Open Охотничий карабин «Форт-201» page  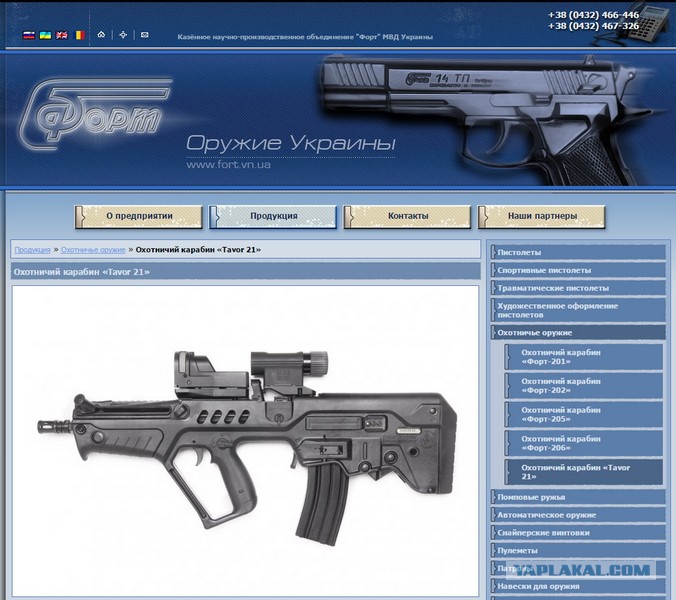coord(584,357)
